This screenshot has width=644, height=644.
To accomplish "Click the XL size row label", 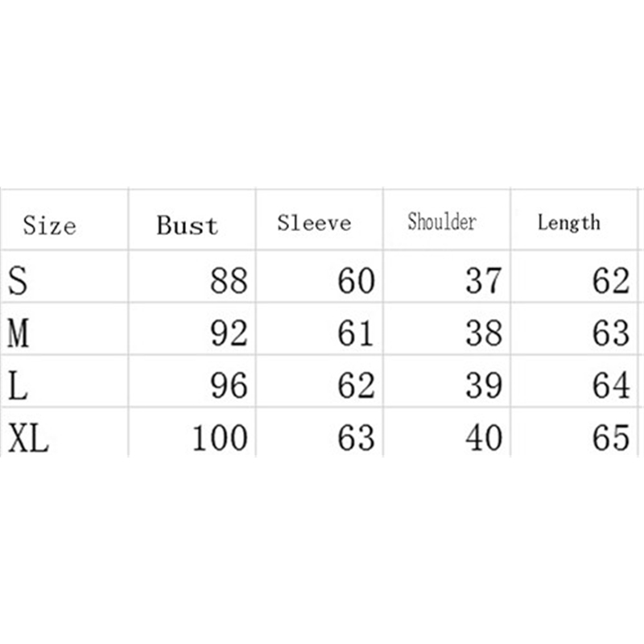I will point(28,439).
